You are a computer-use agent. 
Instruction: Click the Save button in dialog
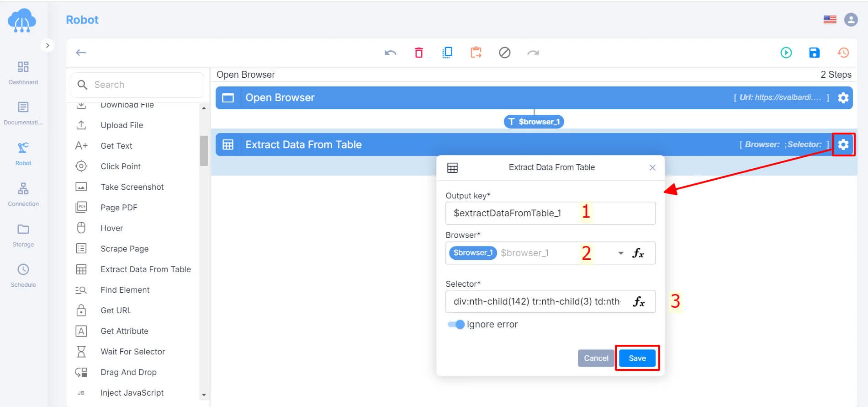[x=637, y=358]
